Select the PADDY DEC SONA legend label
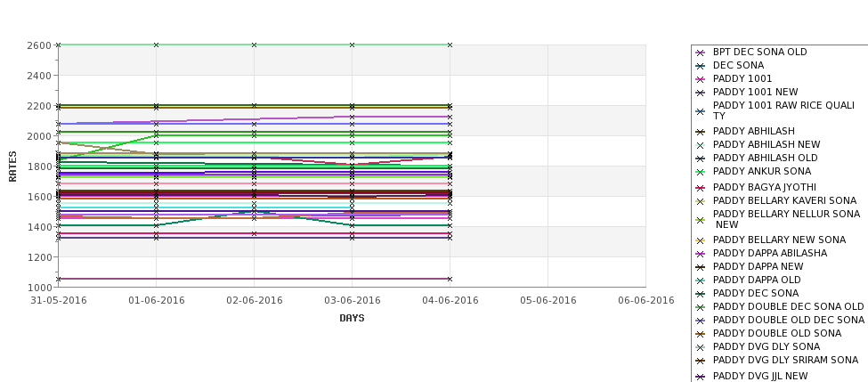This screenshot has width=868, height=382. (x=756, y=294)
